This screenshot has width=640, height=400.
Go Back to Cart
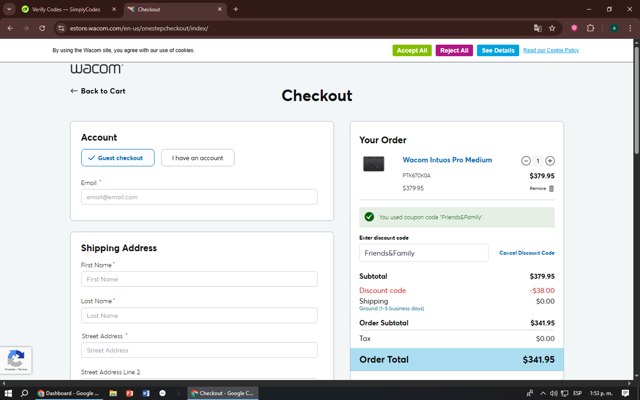[98, 91]
